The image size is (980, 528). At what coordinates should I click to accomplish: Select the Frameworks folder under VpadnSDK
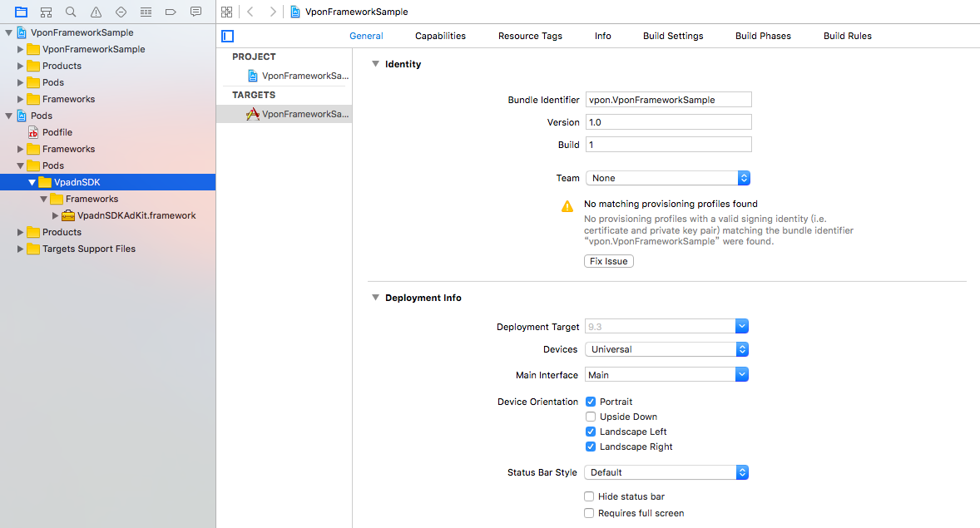point(92,199)
